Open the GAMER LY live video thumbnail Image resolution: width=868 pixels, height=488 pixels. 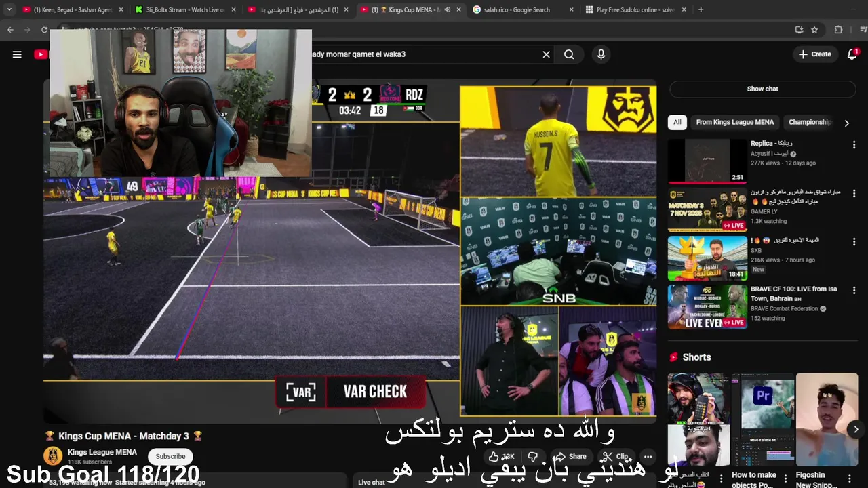coord(707,209)
